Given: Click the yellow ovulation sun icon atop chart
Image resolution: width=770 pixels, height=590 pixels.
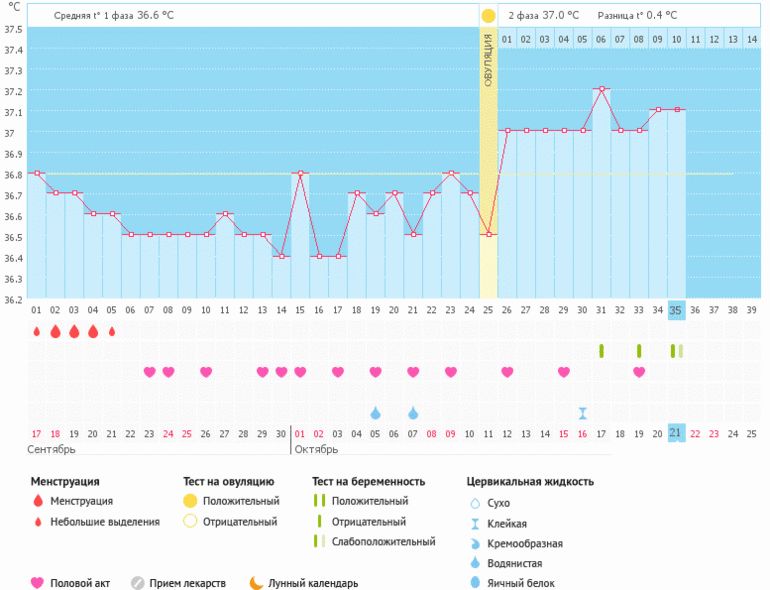Looking at the screenshot, I should click(488, 16).
